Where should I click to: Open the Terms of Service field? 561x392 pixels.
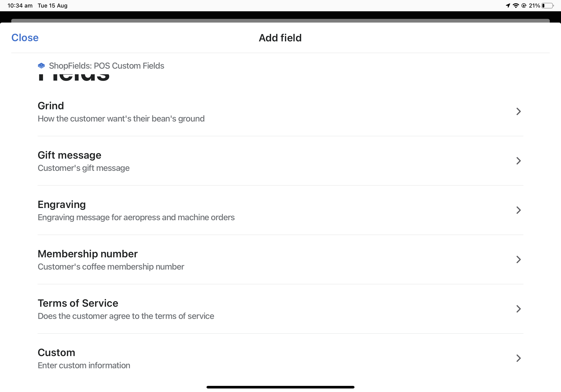click(x=280, y=309)
